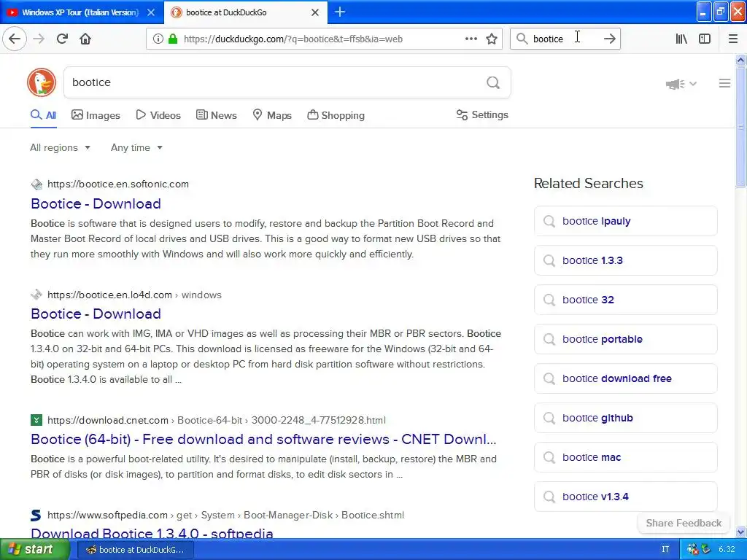Screen dimensions: 747x560
Task: Open the Settings dropdown
Action: 482,114
